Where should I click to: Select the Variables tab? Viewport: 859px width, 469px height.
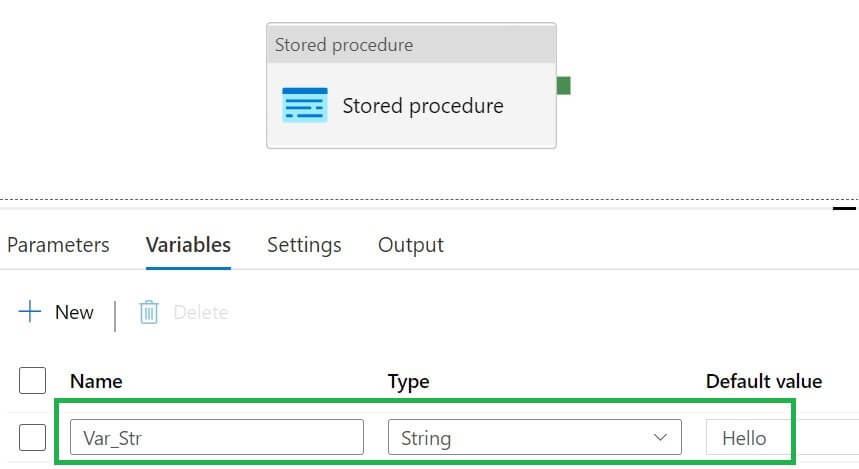(188, 245)
